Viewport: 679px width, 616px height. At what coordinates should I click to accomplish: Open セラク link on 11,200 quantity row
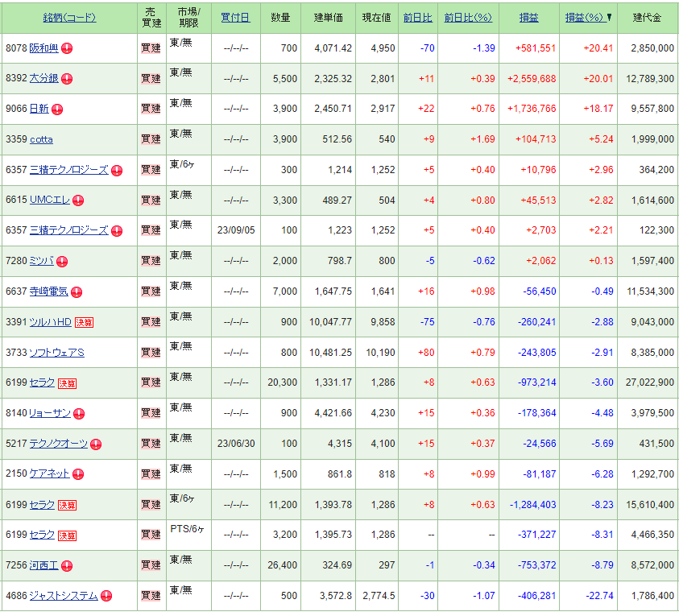42,505
